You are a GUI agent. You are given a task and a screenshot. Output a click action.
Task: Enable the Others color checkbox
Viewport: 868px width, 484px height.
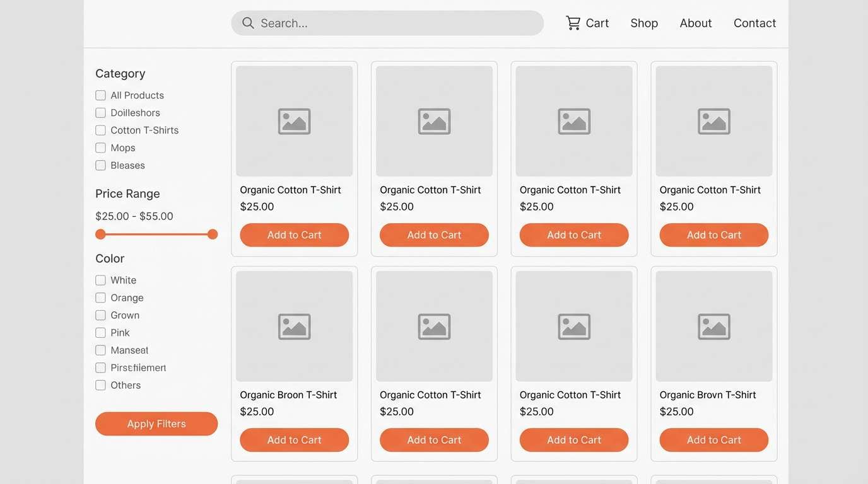(x=100, y=385)
